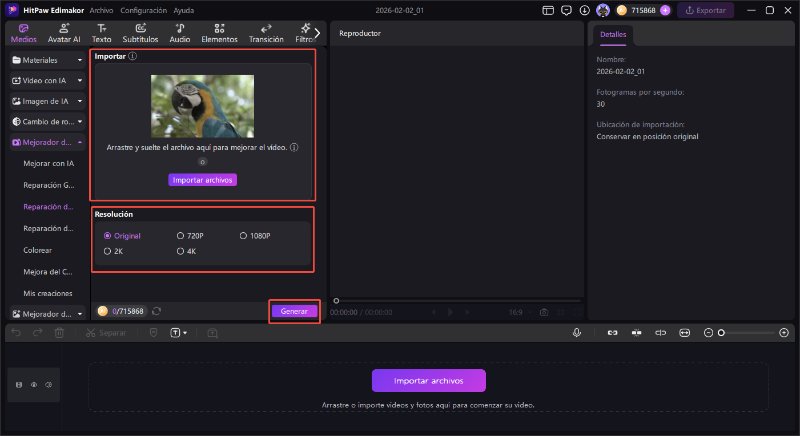Select the Original resolution option
Viewport: 800px width, 436px height.
coord(122,236)
